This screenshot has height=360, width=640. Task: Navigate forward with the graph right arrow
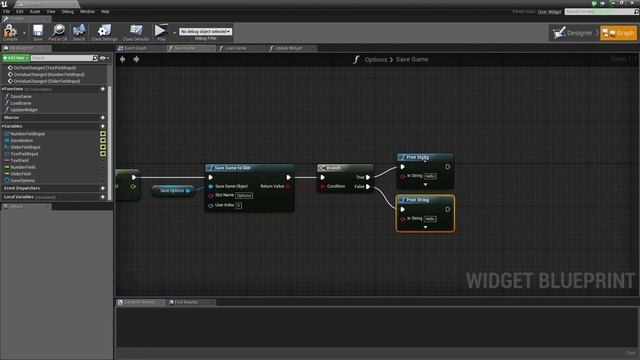(x=136, y=59)
